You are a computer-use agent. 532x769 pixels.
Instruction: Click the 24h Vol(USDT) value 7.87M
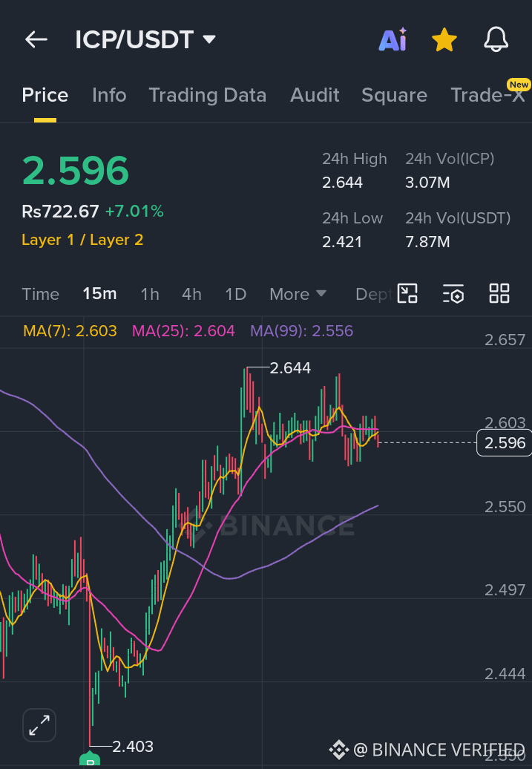pos(427,242)
